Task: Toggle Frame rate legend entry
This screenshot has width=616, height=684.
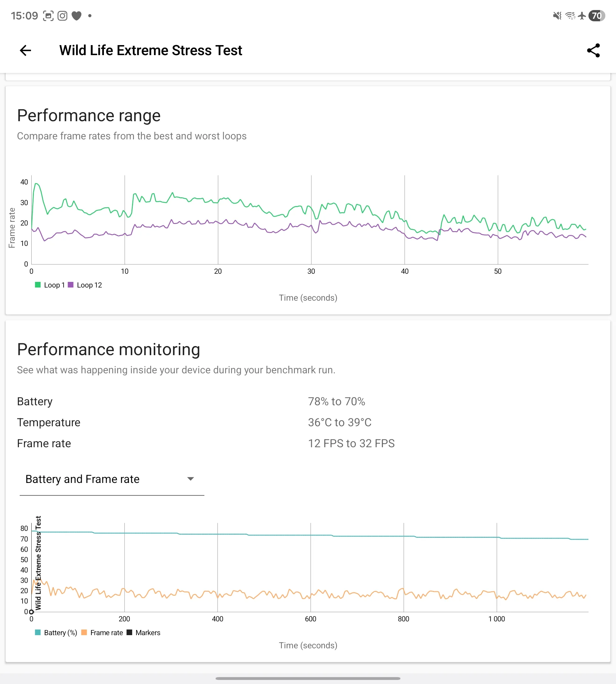Action: point(106,633)
